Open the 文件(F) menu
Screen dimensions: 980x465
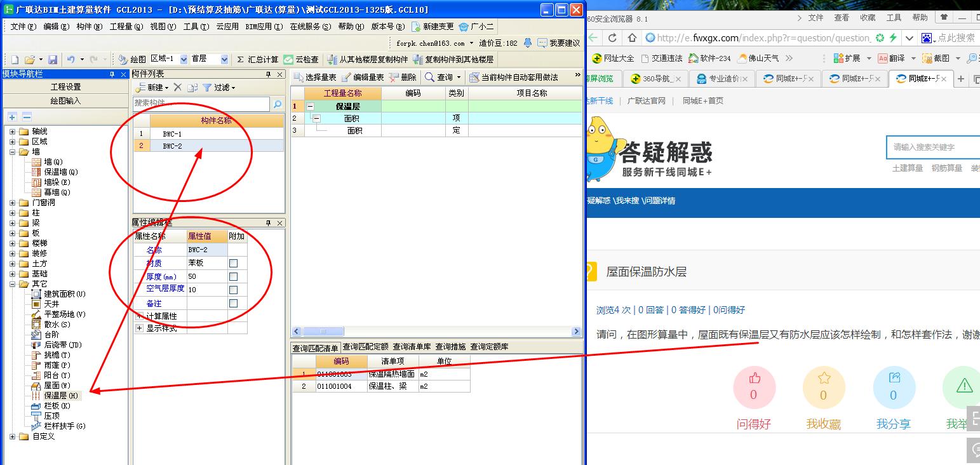(23, 27)
